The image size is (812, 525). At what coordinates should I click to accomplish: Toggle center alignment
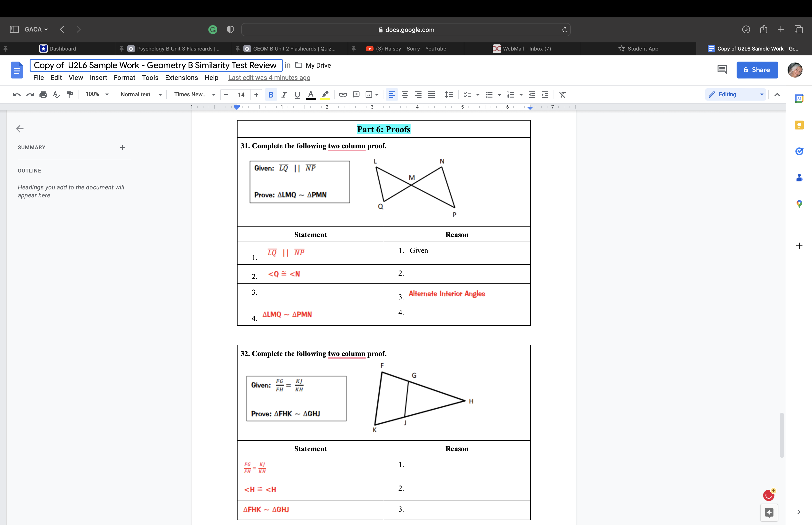[405, 94]
